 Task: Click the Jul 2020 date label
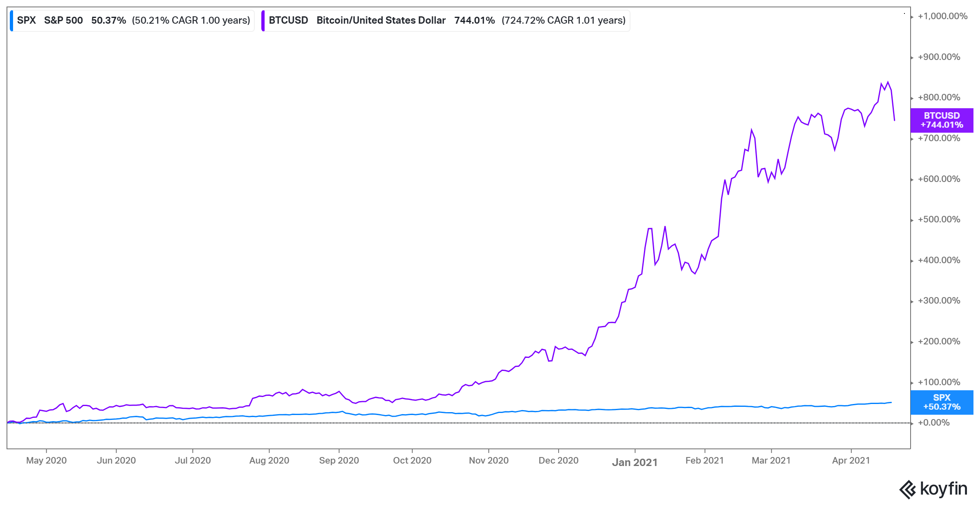coord(193,461)
